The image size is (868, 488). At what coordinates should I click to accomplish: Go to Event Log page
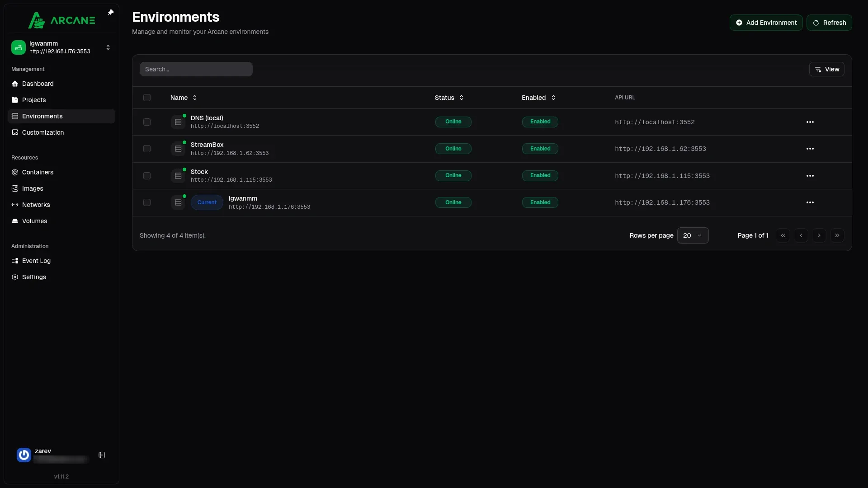pyautogui.click(x=36, y=261)
